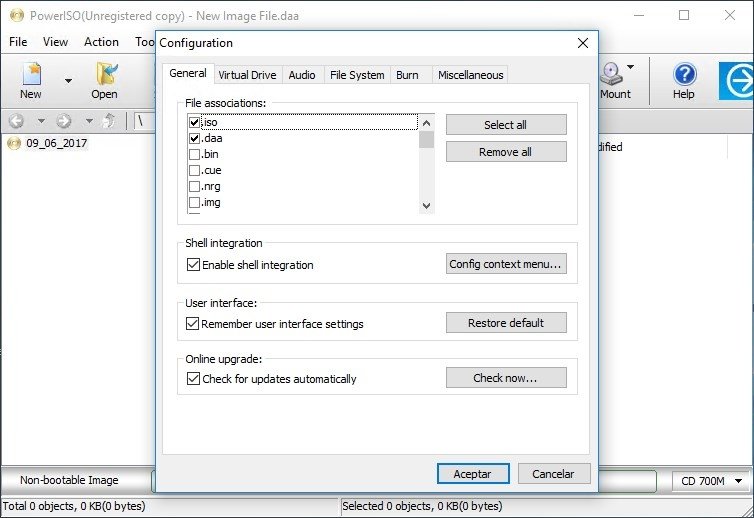This screenshot has width=754, height=518.
Task: Confirm with the Aceptar button
Action: point(473,474)
